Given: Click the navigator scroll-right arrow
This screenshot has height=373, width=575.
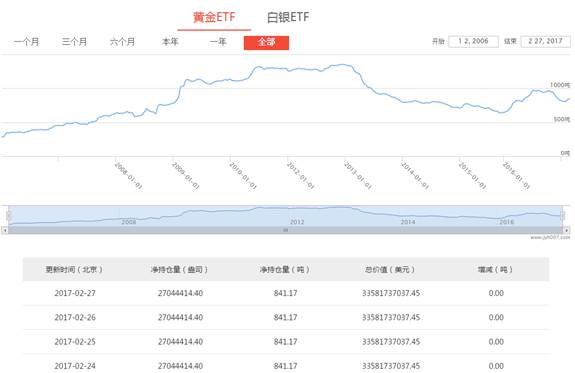Looking at the screenshot, I should [x=567, y=230].
